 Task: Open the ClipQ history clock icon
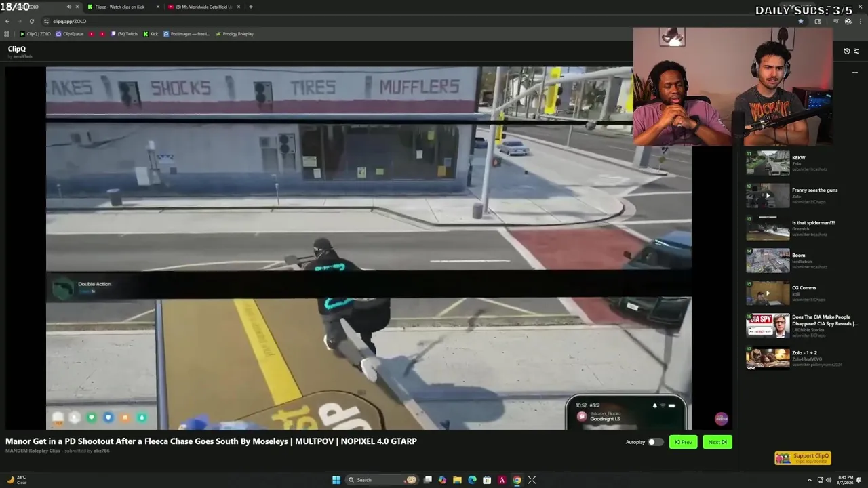846,51
